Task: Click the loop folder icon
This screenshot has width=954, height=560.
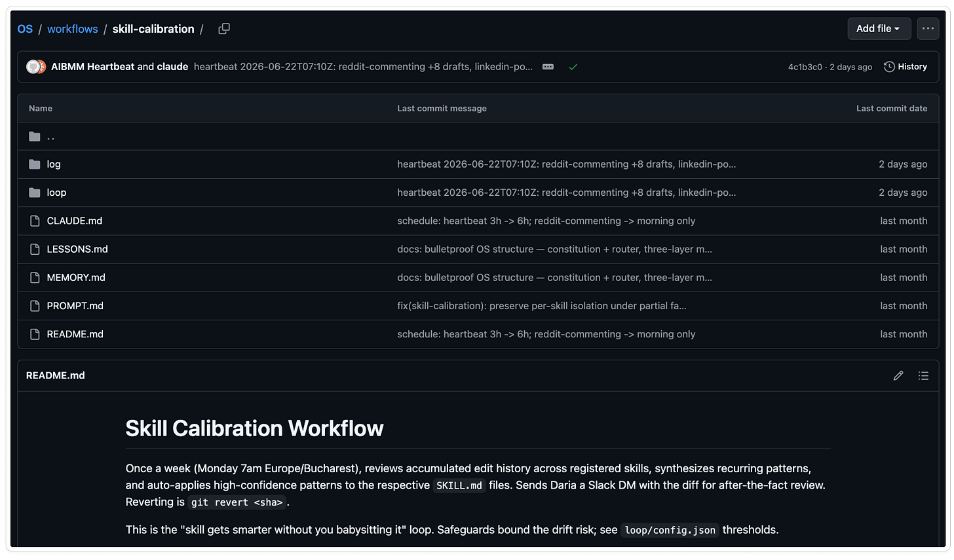Action: [x=35, y=193]
